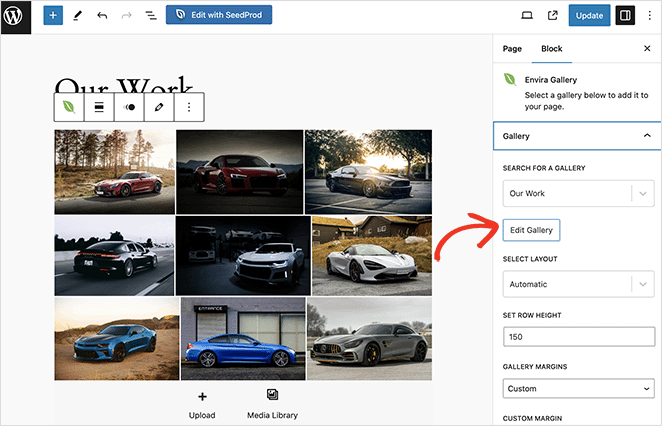Click the block toolbar align icon
Image resolution: width=662 pixels, height=426 pixels.
(99, 107)
